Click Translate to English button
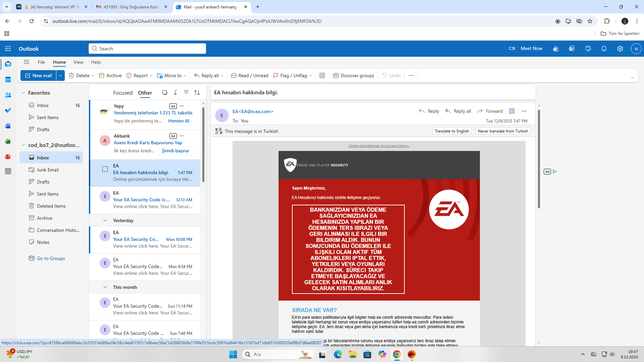 pyautogui.click(x=452, y=131)
